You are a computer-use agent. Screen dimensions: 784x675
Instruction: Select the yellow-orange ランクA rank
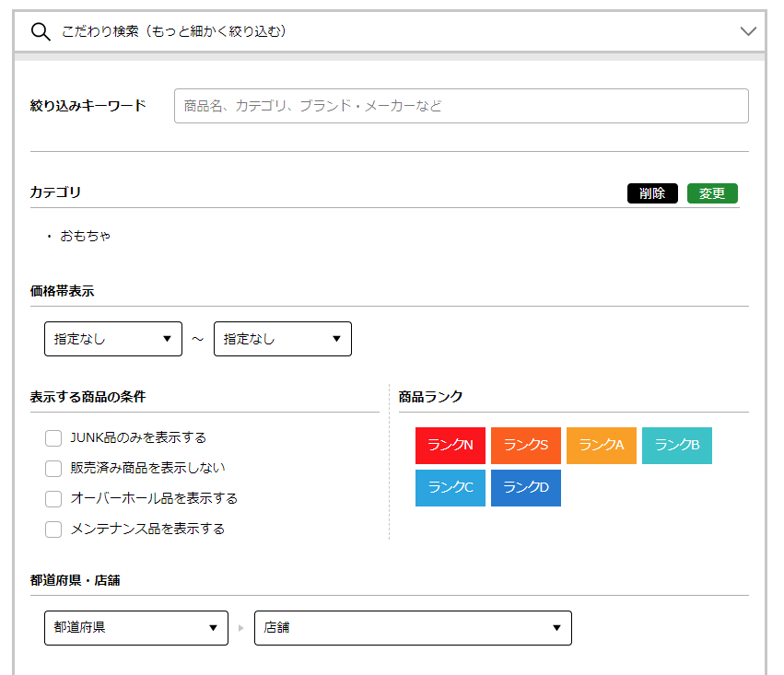pyautogui.click(x=602, y=446)
